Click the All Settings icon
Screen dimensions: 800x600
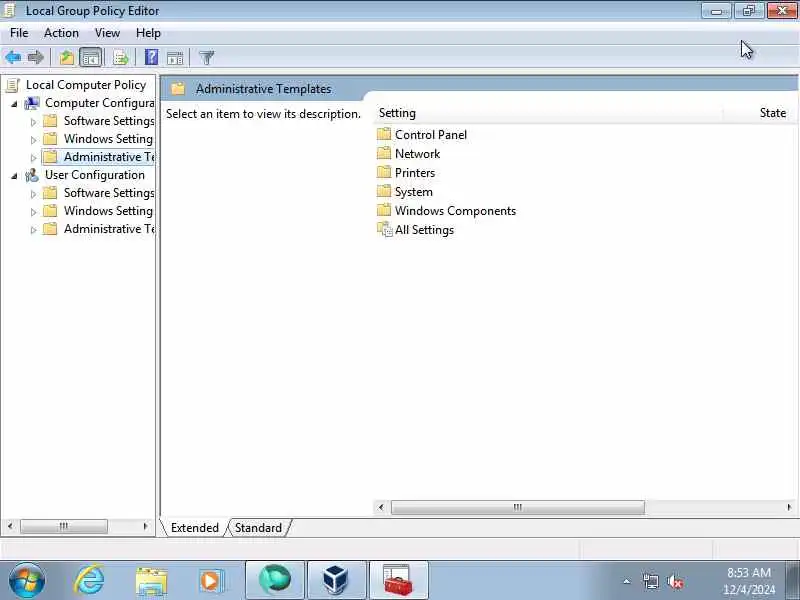pyautogui.click(x=385, y=230)
